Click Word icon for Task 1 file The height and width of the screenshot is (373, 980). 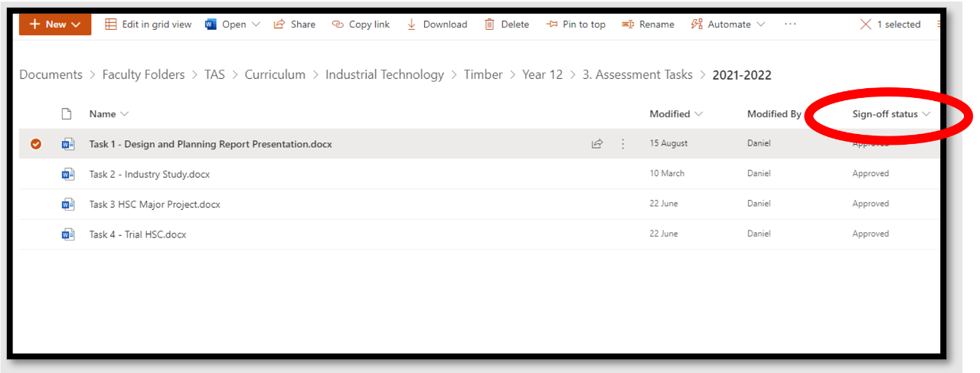tap(68, 143)
